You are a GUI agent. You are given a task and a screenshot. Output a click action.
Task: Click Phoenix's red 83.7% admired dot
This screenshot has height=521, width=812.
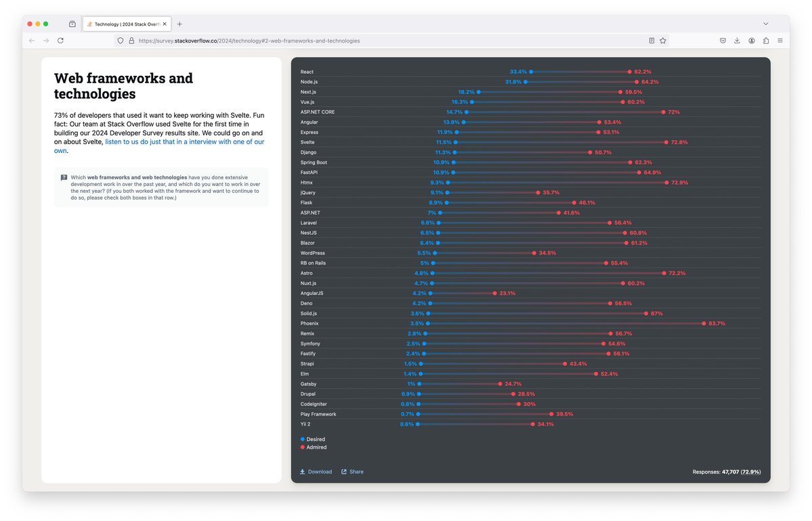704,323
